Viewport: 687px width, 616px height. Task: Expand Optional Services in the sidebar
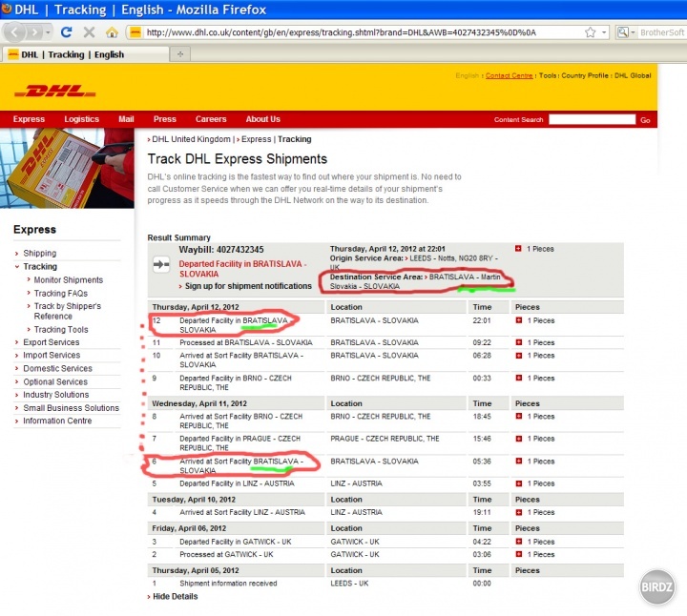55,381
